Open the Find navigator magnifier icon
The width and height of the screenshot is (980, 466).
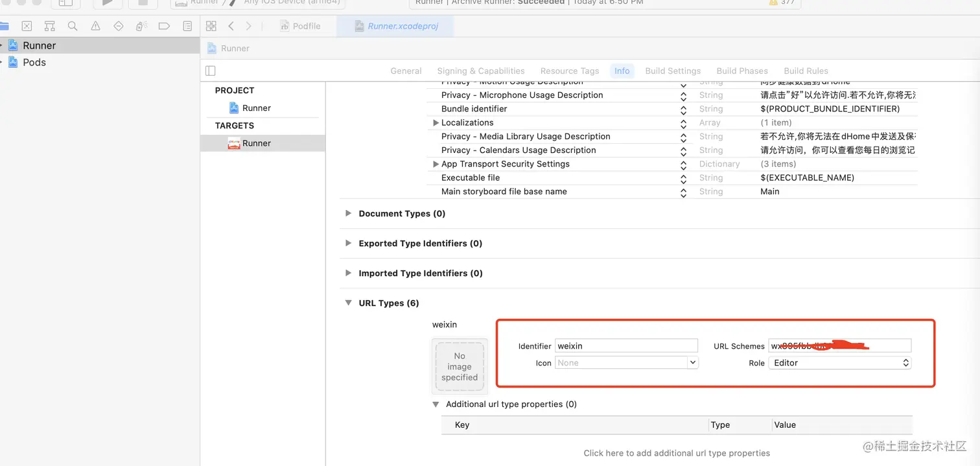pyautogui.click(x=73, y=26)
